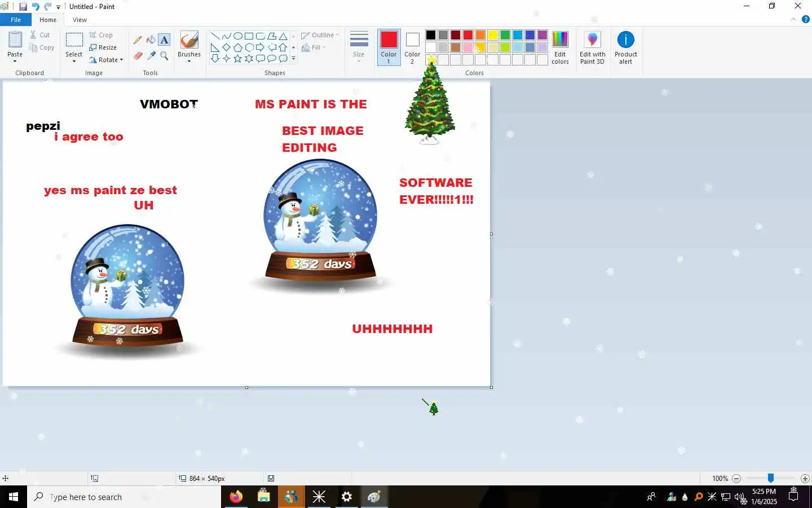812x508 pixels.
Task: Click the Cut scissors button
Action: (x=40, y=35)
